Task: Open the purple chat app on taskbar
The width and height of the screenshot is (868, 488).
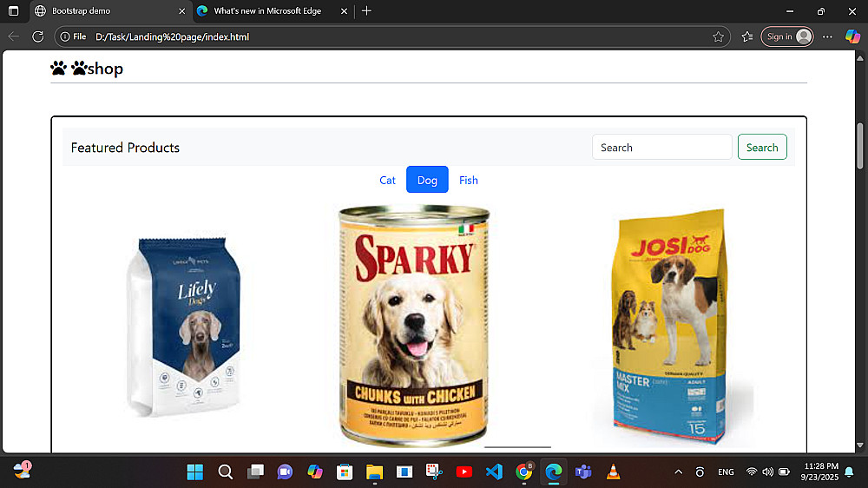Action: (285, 472)
